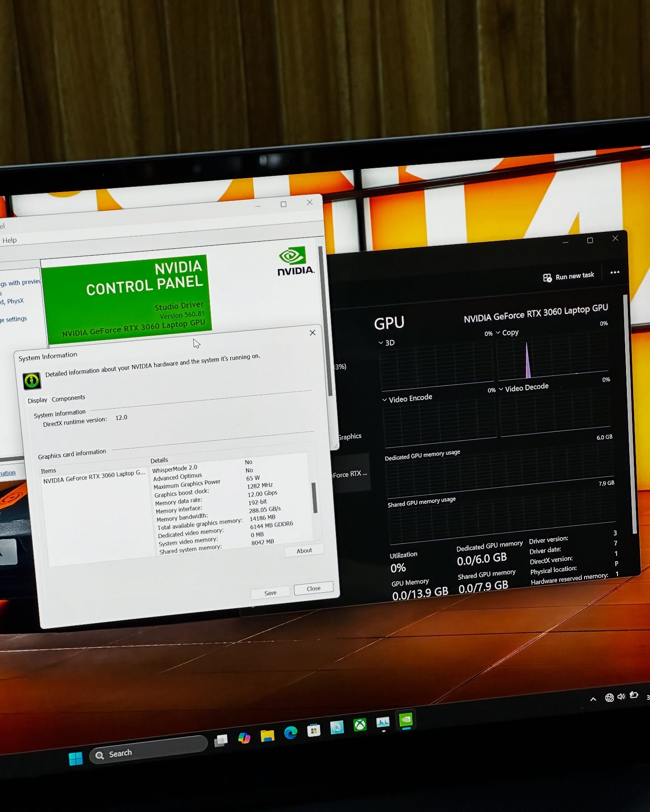Switch to Task Manager in the taskbar
The height and width of the screenshot is (812, 650).
tap(383, 723)
